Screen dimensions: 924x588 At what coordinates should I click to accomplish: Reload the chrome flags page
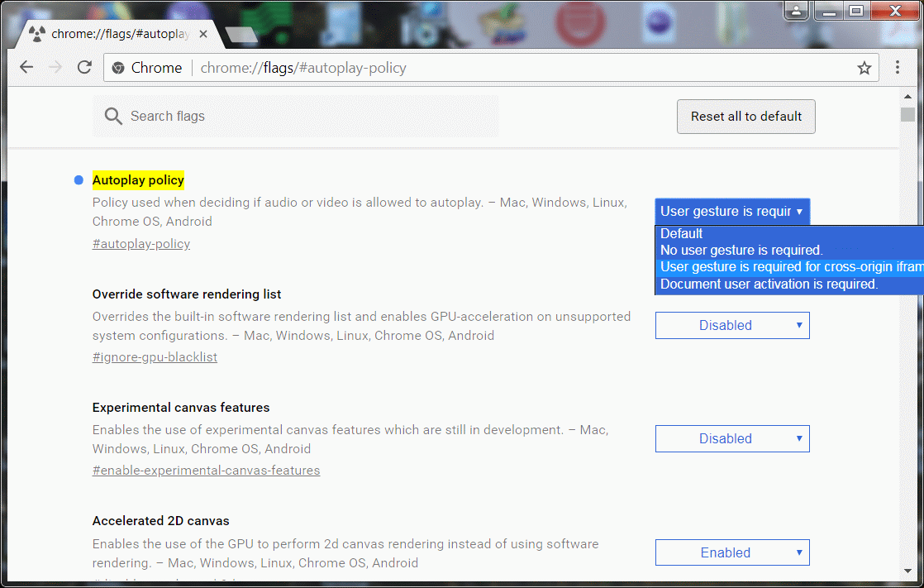[x=84, y=67]
